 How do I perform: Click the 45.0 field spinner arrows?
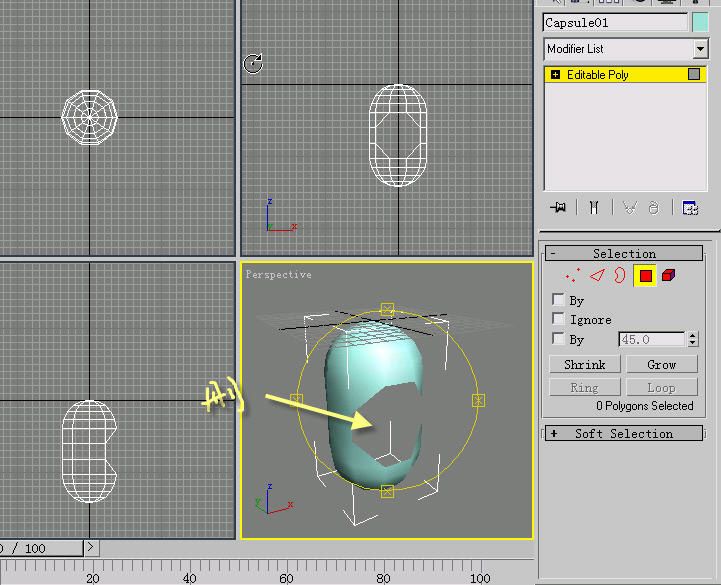(x=693, y=339)
